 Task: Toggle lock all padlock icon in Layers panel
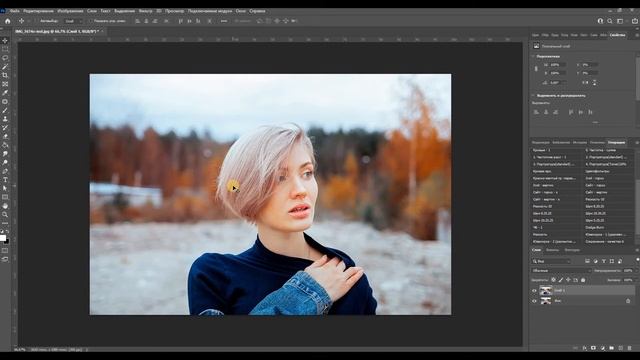[x=583, y=280]
